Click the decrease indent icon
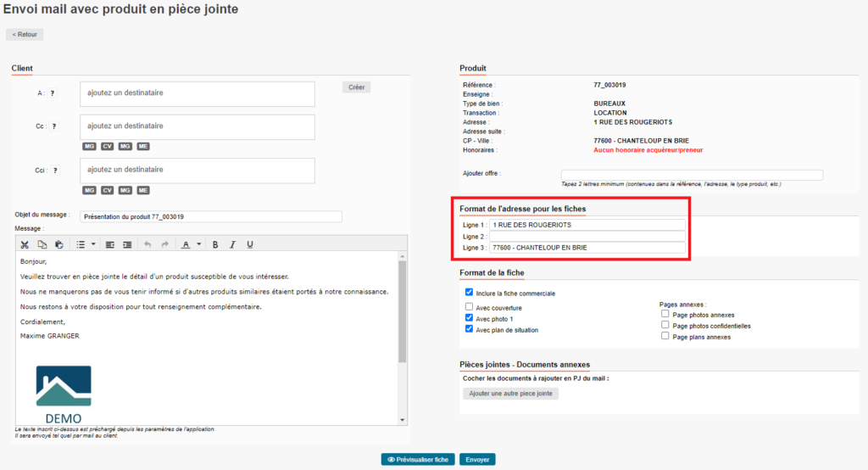Screen dimensions: 868x470 110,244
